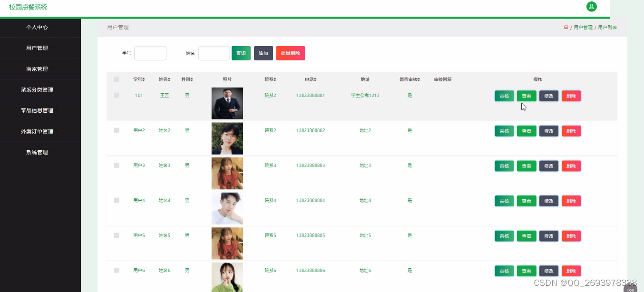This screenshot has height=292, width=644.
Task: Click 修改 in the 用户2 row
Action: click(549, 131)
